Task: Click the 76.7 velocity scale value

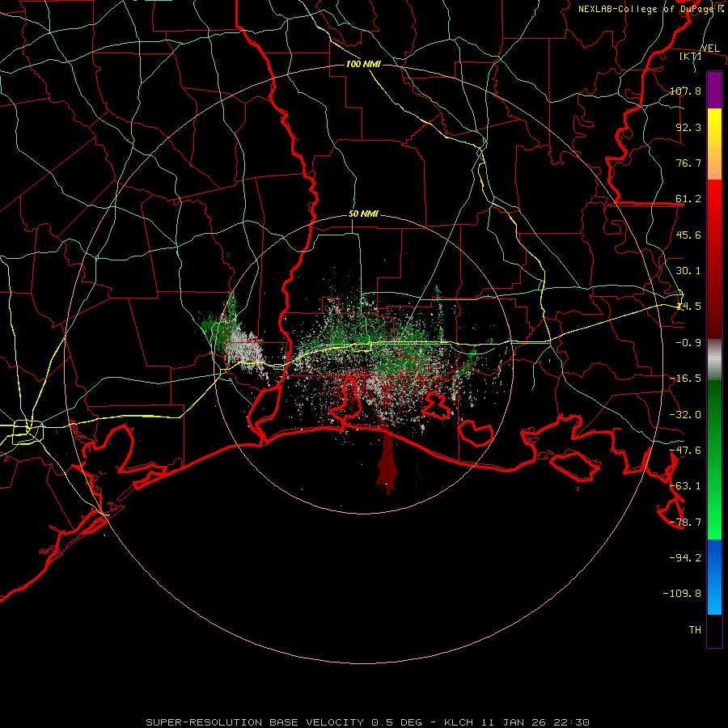Action: click(688, 163)
